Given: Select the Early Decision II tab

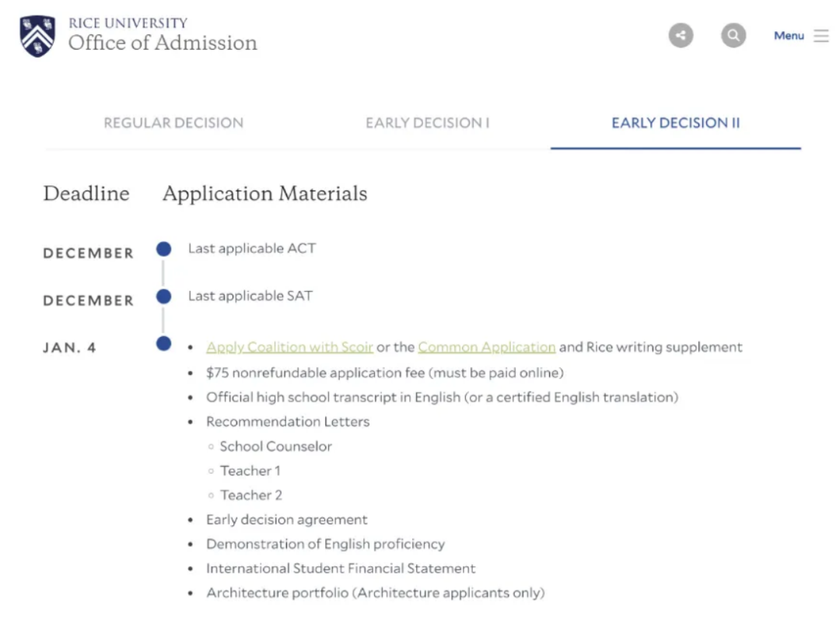Looking at the screenshot, I should (x=675, y=123).
